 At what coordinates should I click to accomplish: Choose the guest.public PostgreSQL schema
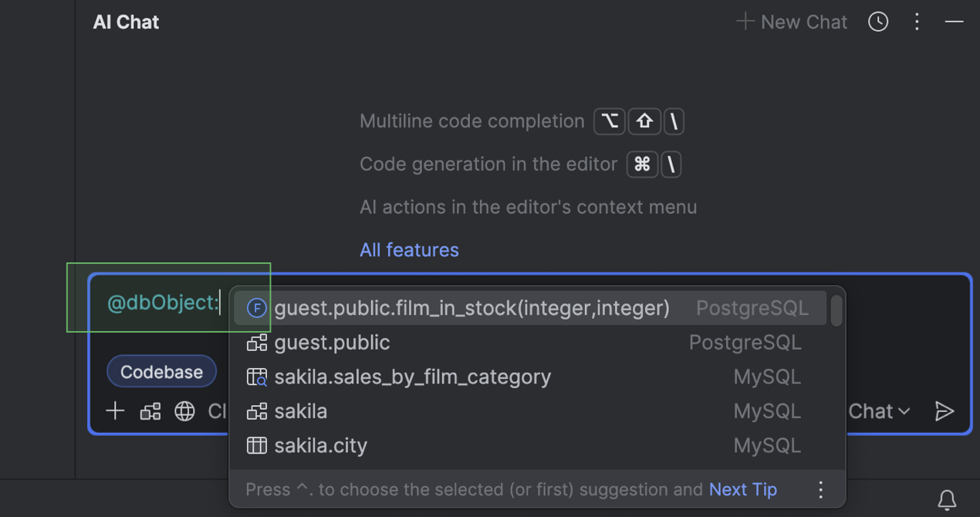point(333,343)
